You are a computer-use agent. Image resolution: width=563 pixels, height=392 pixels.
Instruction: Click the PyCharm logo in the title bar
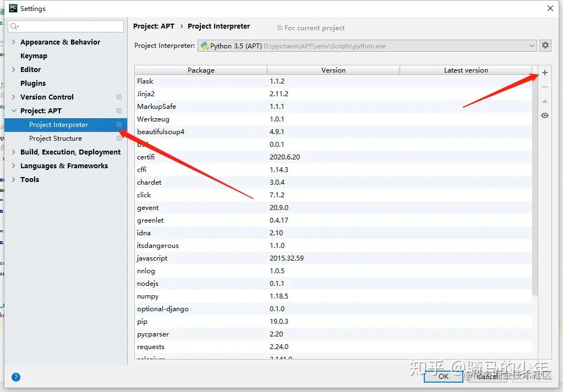tap(13, 8)
